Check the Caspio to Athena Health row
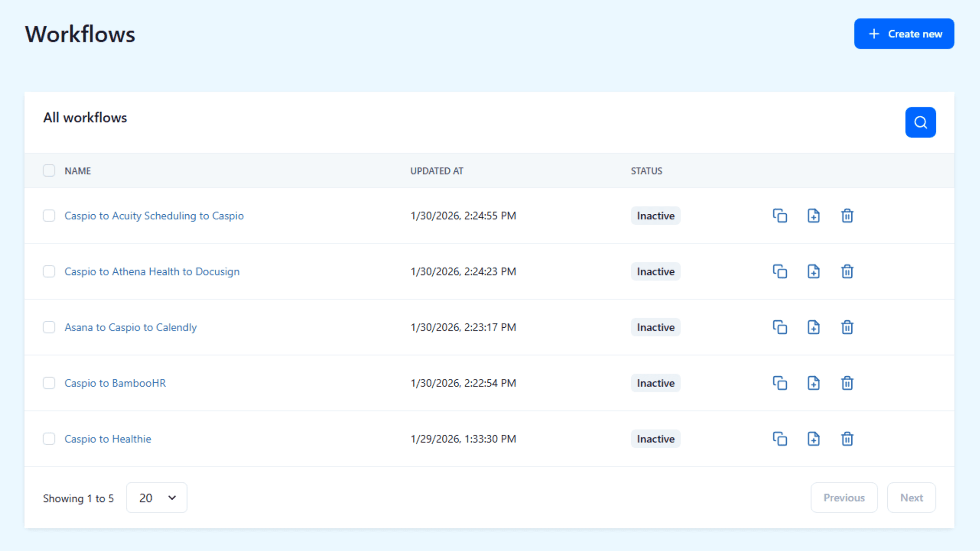The image size is (980, 551). tap(49, 271)
